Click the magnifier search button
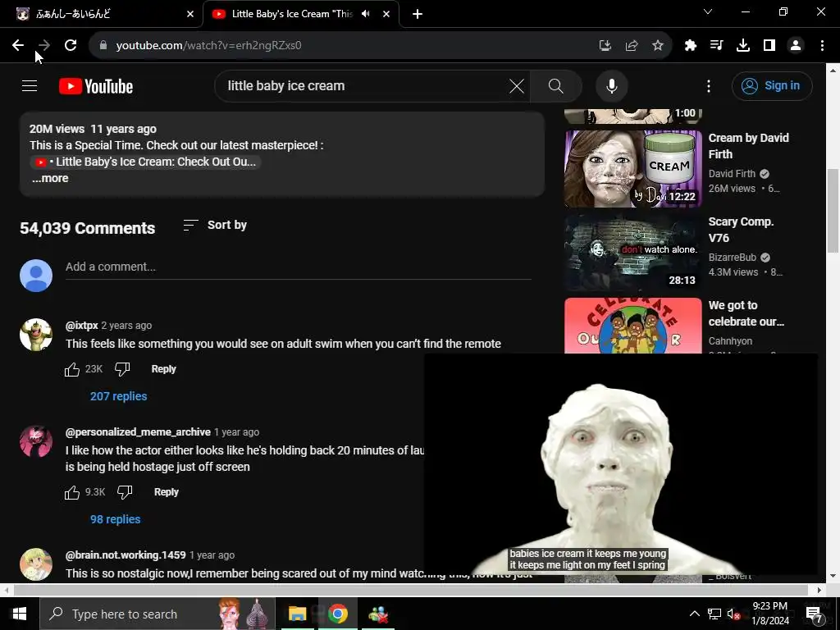Image resolution: width=840 pixels, height=630 pixels. coord(556,85)
